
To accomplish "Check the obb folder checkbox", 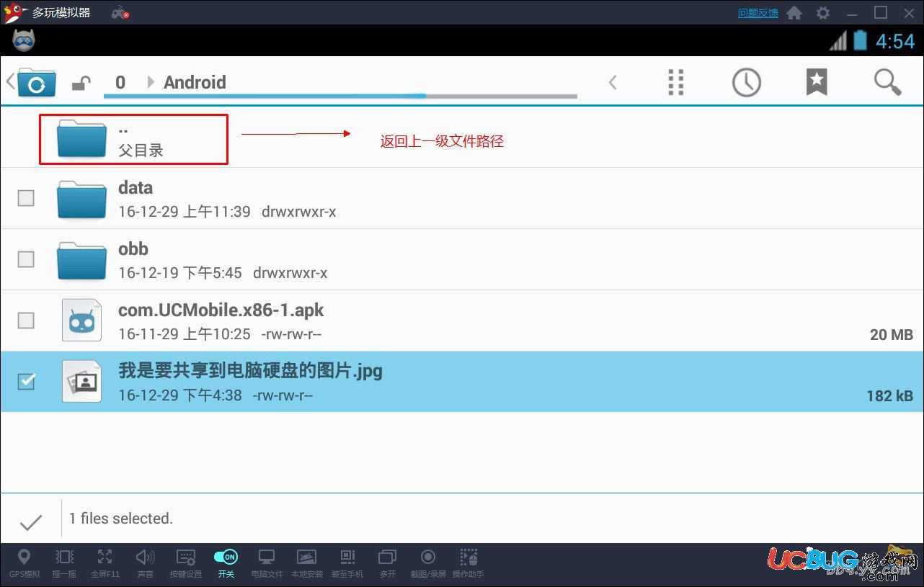I will tap(26, 259).
